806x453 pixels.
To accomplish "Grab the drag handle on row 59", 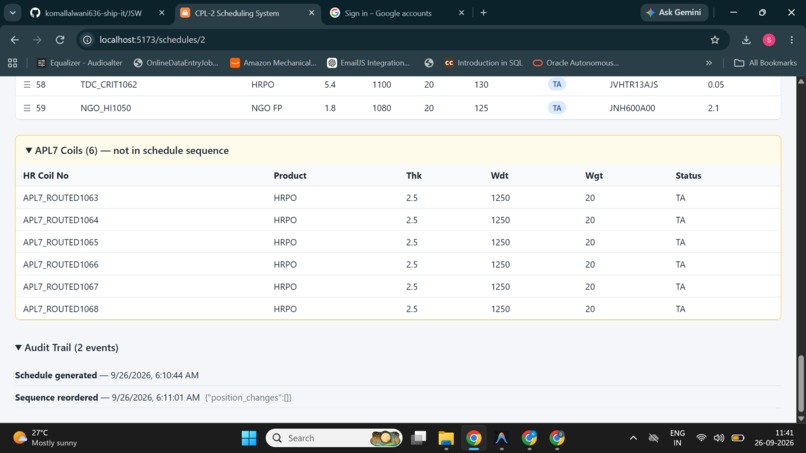I will pyautogui.click(x=27, y=108).
